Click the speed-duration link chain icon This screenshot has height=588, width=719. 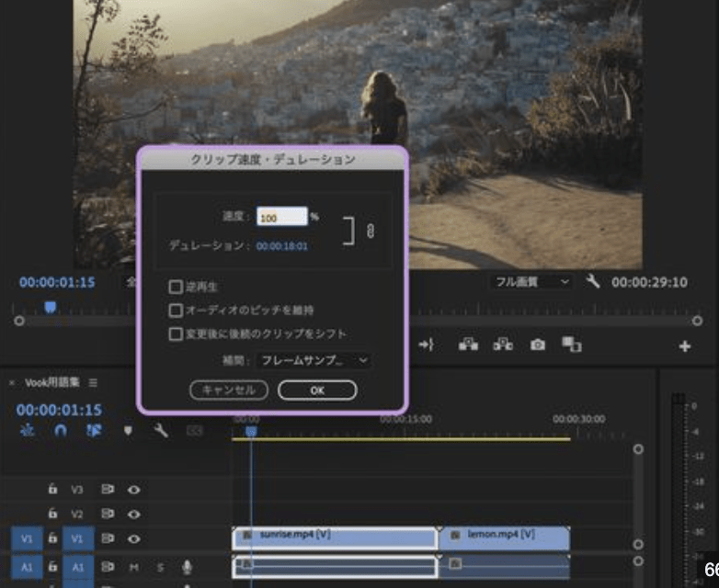pos(370,232)
